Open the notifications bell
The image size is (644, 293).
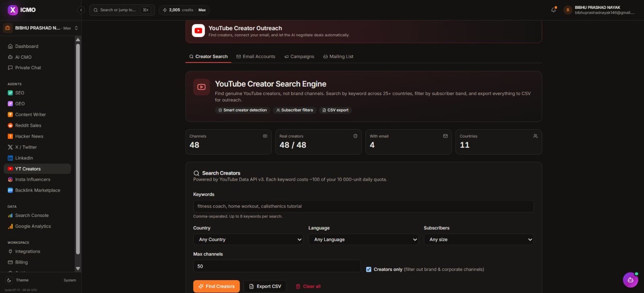point(553,10)
